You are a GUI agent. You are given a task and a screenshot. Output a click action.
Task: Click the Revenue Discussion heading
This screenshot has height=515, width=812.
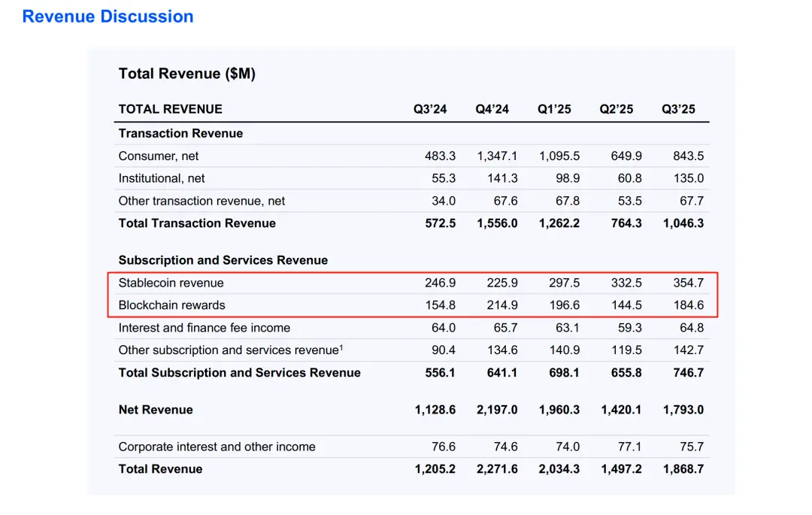[108, 17]
